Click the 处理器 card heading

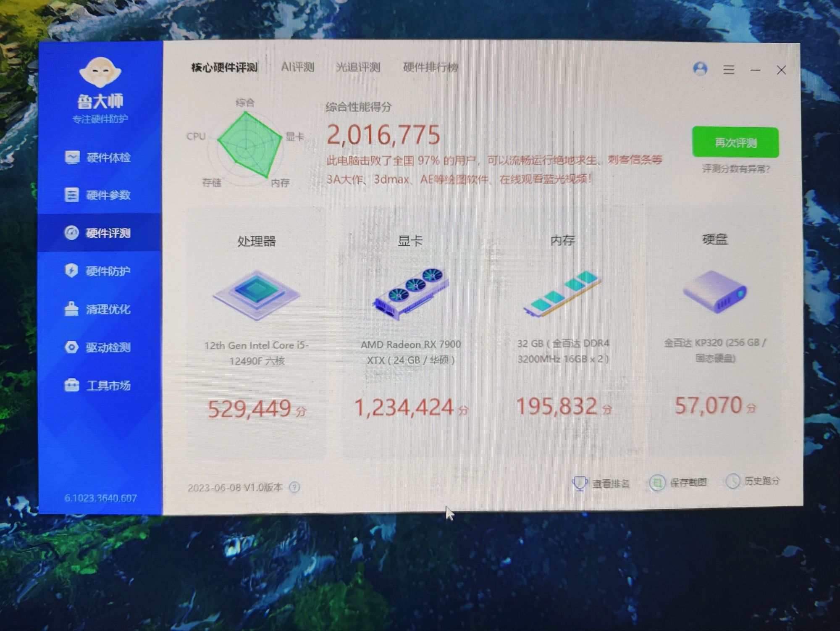pyautogui.click(x=257, y=241)
